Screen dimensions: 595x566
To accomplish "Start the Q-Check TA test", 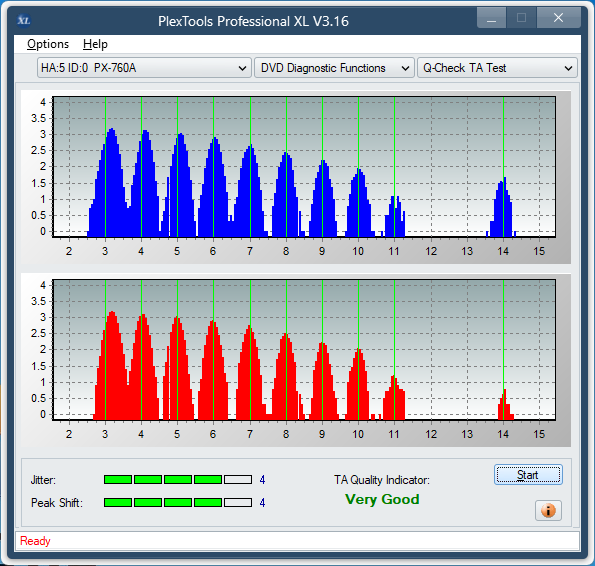I will [x=528, y=475].
